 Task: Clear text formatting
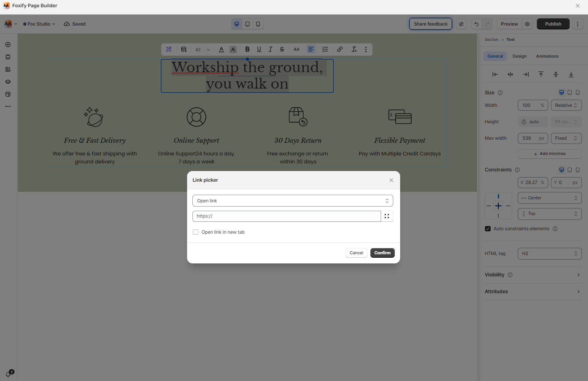tap(354, 49)
